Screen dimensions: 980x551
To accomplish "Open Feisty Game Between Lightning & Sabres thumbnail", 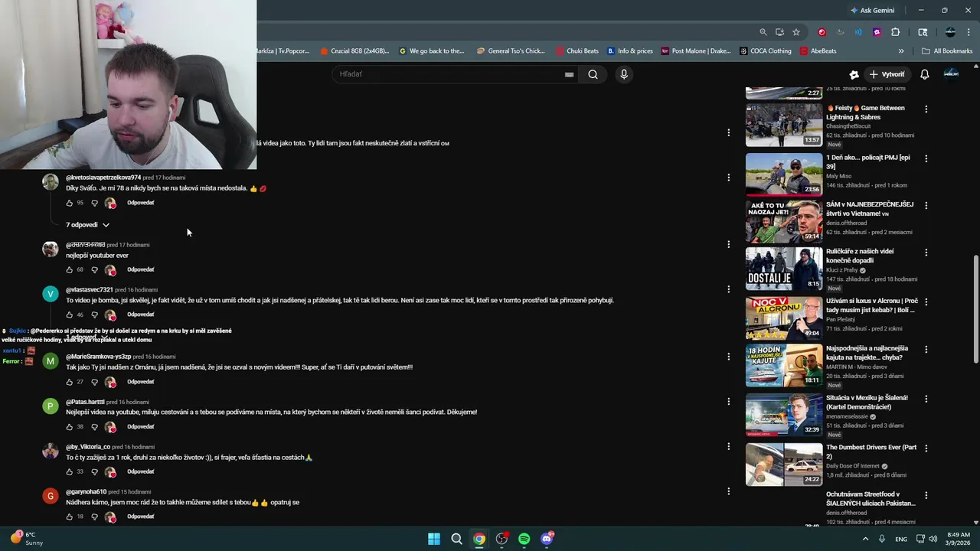I will pyautogui.click(x=784, y=125).
